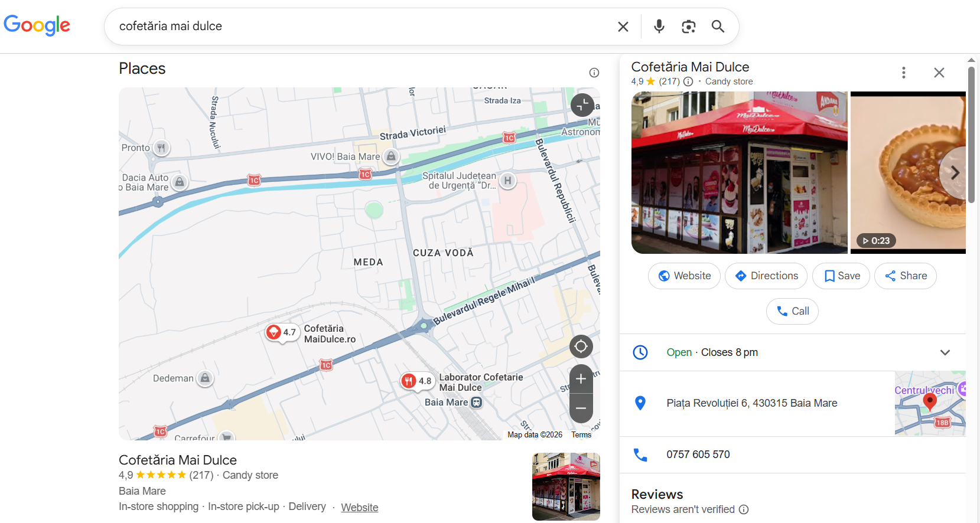Open map Terms link
The width and height of the screenshot is (980, 523).
click(581, 435)
